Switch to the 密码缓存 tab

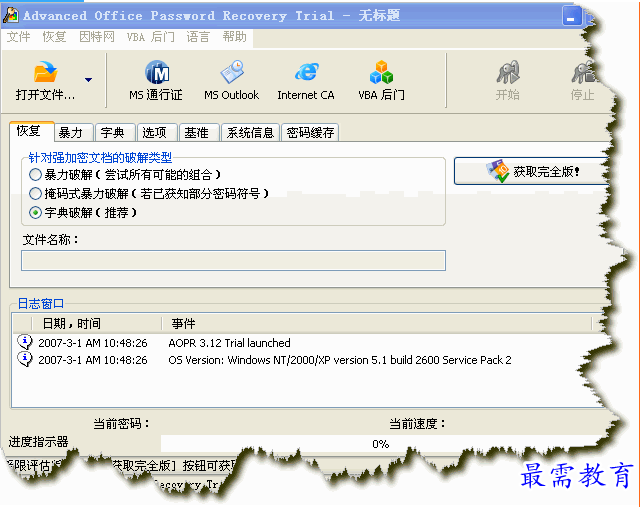[310, 132]
